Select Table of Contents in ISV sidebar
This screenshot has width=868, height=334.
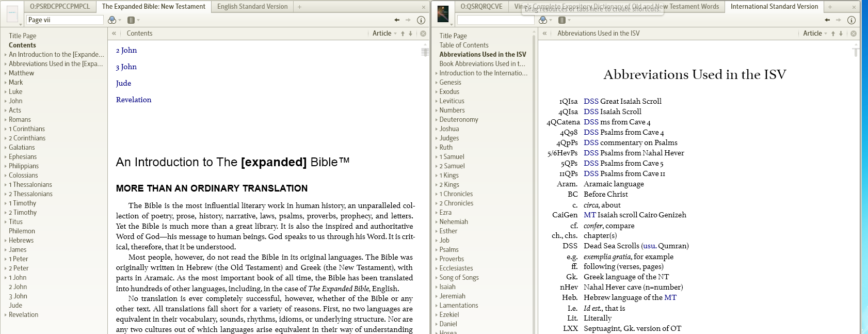(464, 45)
